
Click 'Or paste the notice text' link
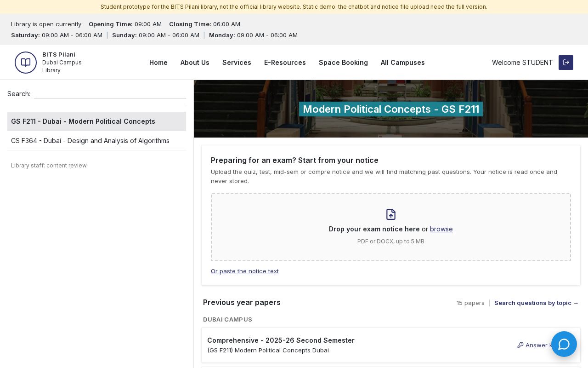245,271
